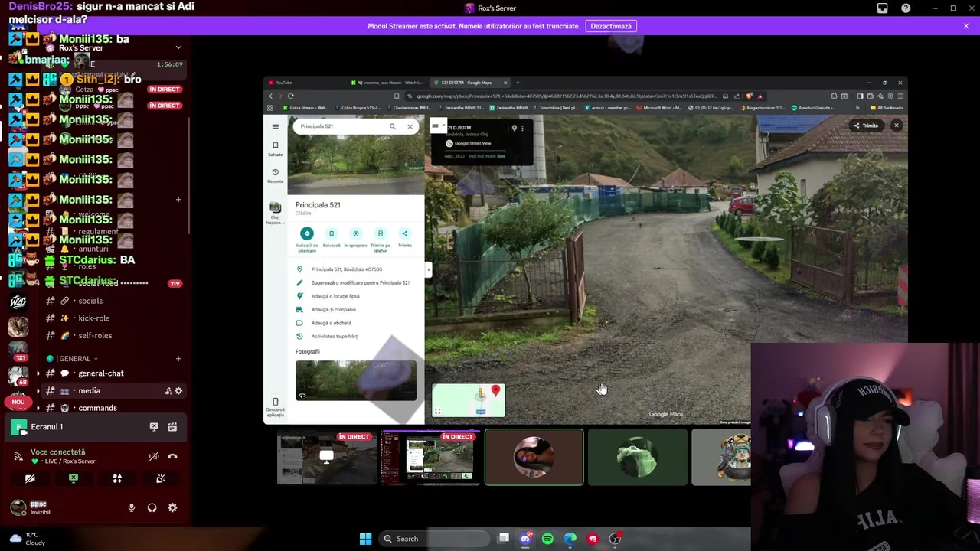Invite people to the media channel
Screen dimensions: 980x551
tap(168, 391)
